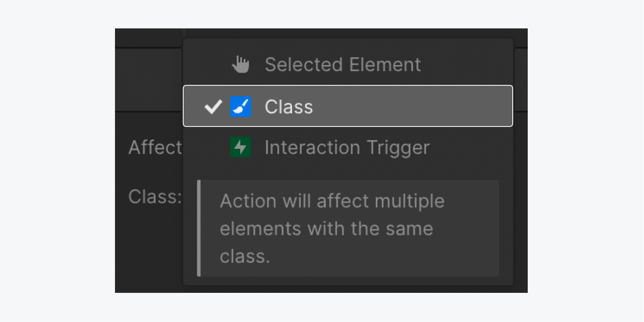Click the highlighted Class row
This screenshot has width=644, height=322.
pyautogui.click(x=348, y=107)
